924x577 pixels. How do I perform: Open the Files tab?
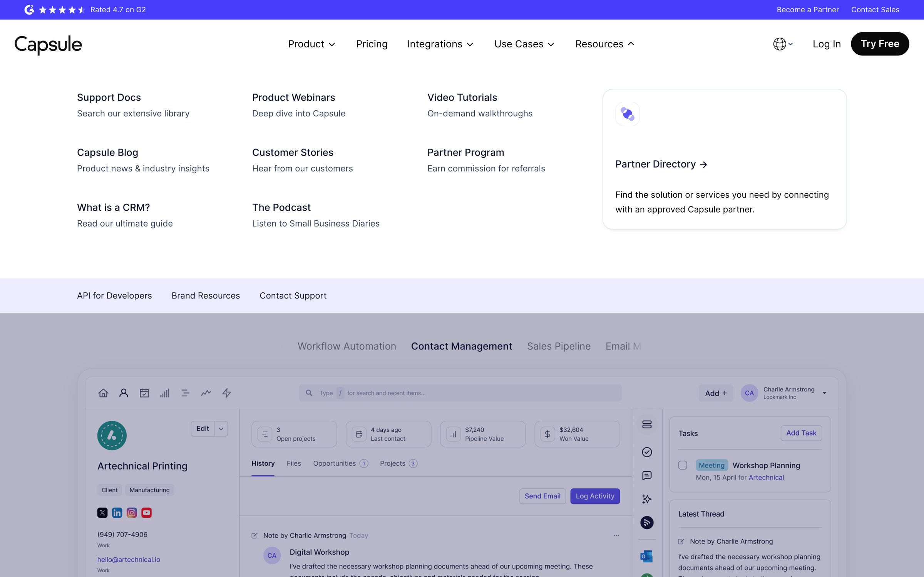[294, 463]
